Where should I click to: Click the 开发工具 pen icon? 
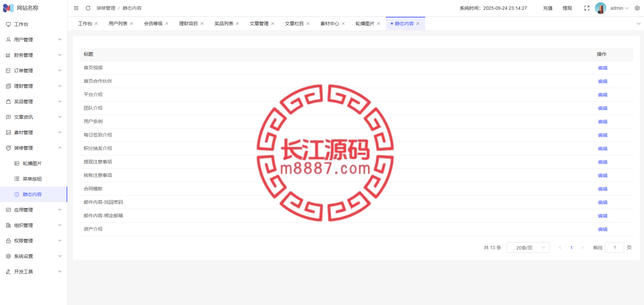click(x=8, y=272)
